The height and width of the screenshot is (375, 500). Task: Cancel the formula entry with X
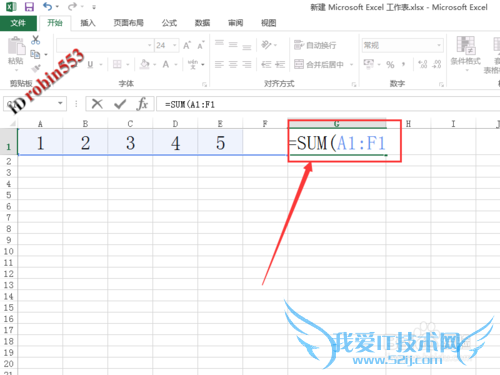coord(97,104)
